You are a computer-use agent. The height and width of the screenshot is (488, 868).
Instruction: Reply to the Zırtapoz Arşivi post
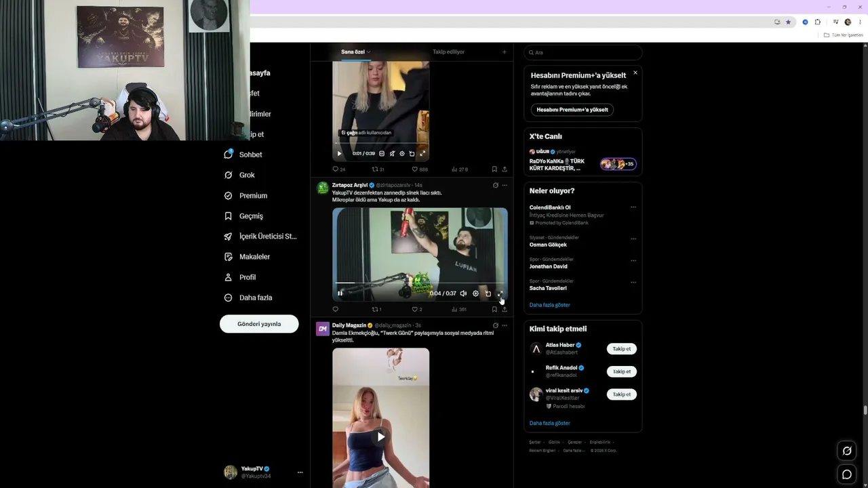pos(335,309)
